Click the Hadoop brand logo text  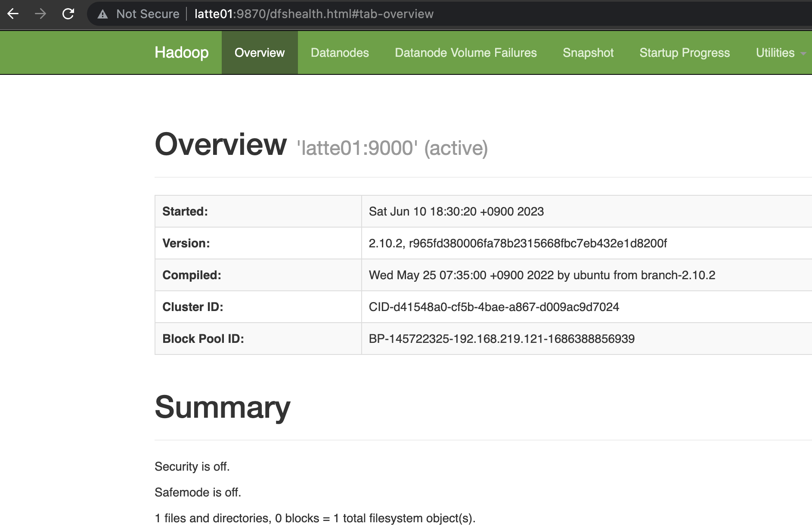tap(181, 52)
